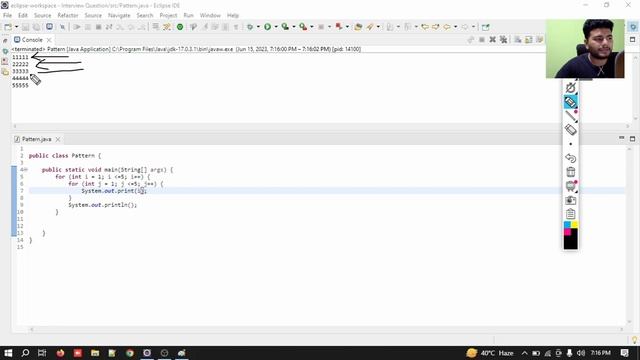Click Remove Launch icon in the Console toolbar
The width and height of the screenshot is (640, 360).
[493, 40]
